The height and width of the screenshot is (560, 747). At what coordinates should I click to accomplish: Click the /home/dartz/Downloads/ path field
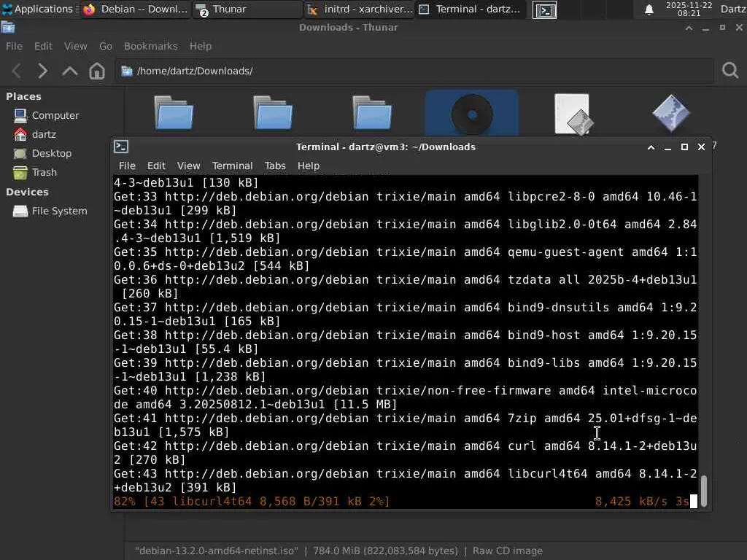point(414,71)
